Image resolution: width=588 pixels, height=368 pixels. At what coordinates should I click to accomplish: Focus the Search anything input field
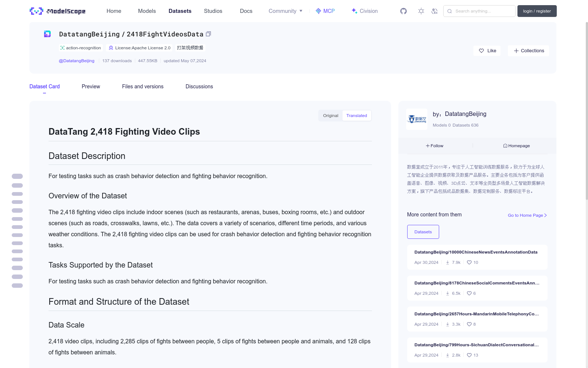tap(479, 11)
